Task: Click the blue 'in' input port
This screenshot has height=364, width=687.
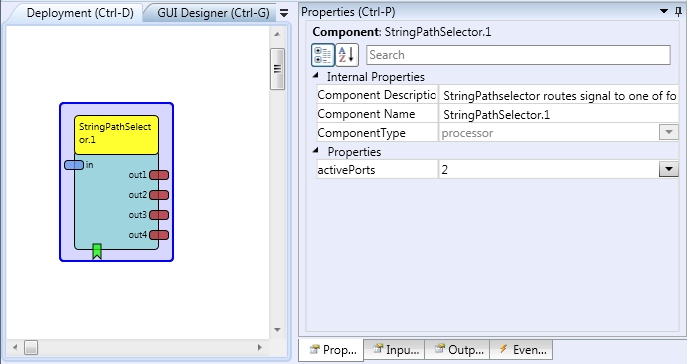Action: pos(74,165)
